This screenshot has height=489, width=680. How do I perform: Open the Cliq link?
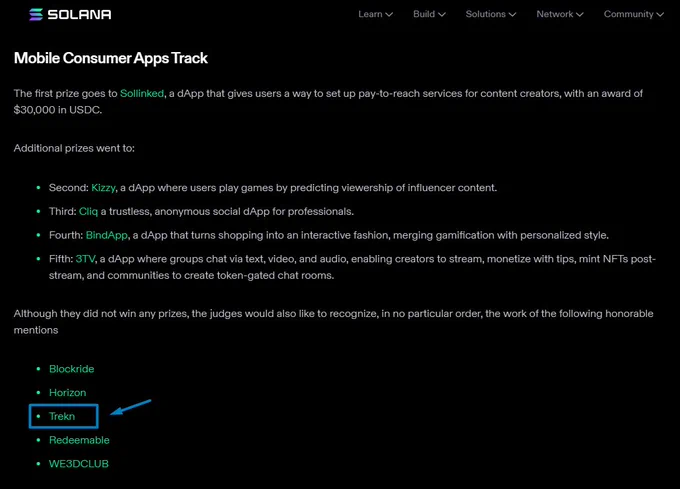coord(88,212)
